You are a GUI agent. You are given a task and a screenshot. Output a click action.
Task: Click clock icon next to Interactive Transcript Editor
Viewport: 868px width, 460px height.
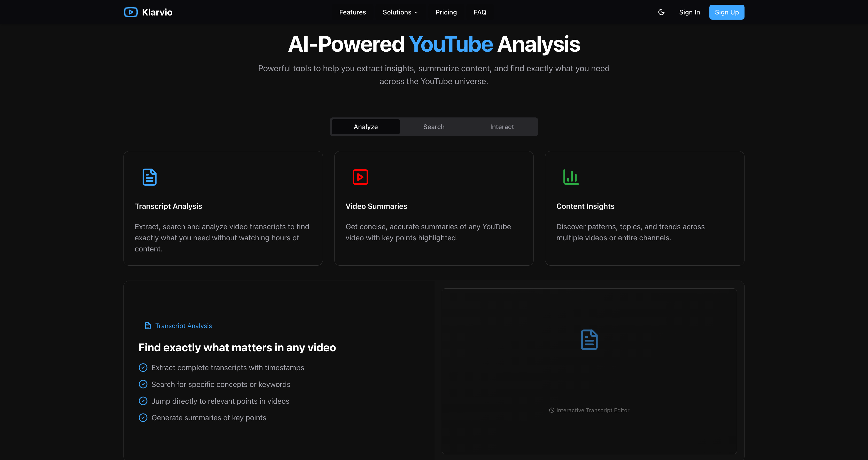tap(551, 410)
